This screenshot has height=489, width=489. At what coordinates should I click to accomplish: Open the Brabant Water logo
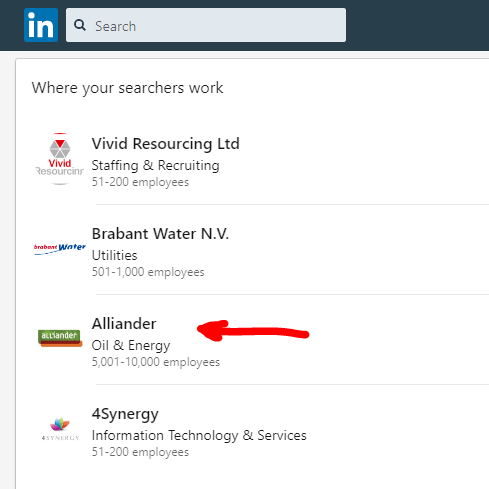(60, 249)
